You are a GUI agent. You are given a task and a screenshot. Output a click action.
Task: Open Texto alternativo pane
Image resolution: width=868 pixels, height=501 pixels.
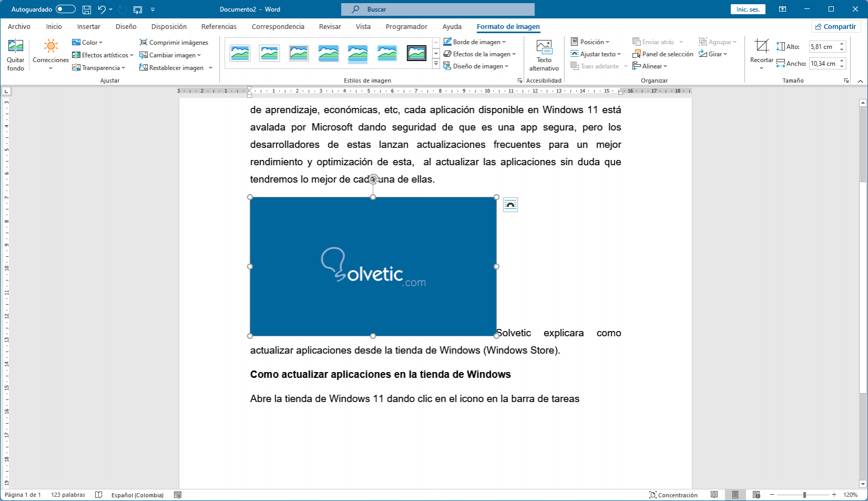[544, 55]
